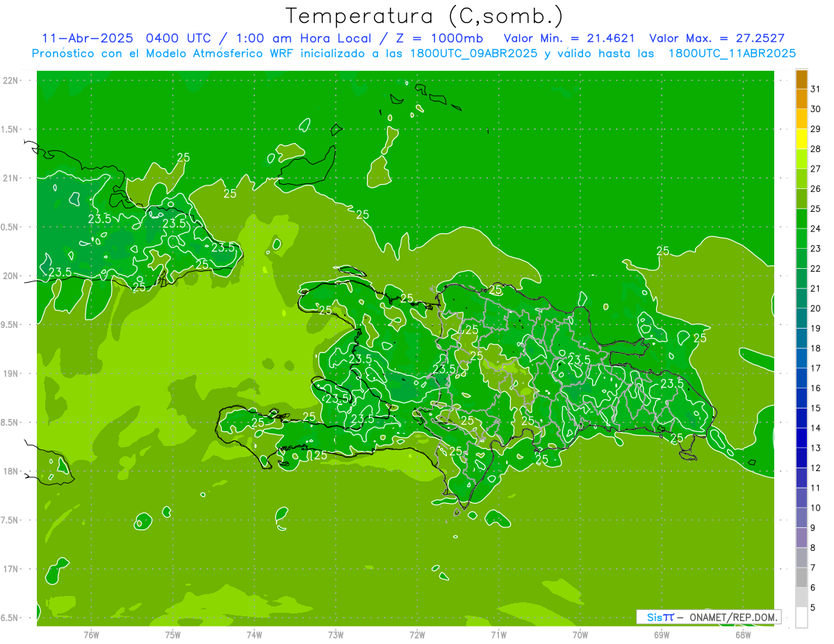Click the '18N' latitude axis label
This screenshot has width=834, height=644.
[x=11, y=471]
